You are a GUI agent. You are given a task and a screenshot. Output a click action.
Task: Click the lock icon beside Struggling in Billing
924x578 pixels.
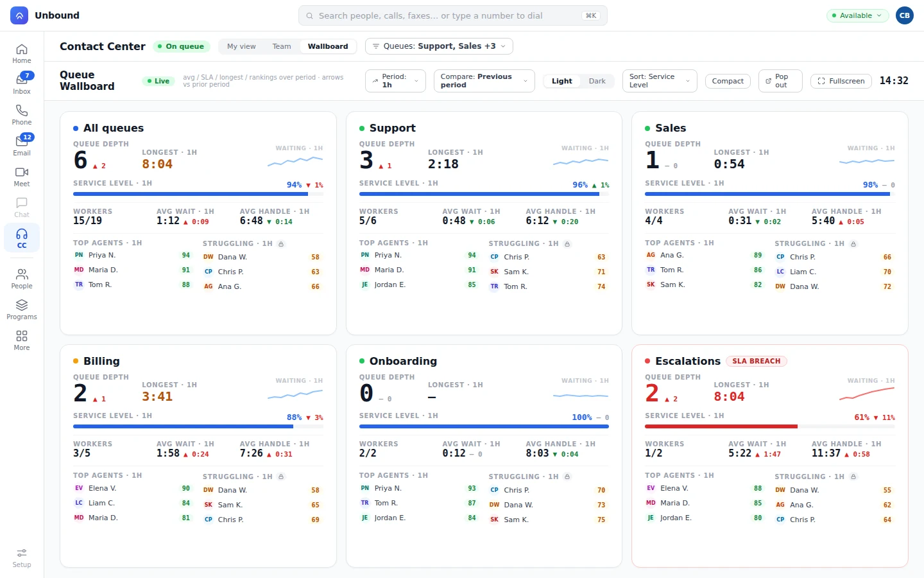pos(281,477)
